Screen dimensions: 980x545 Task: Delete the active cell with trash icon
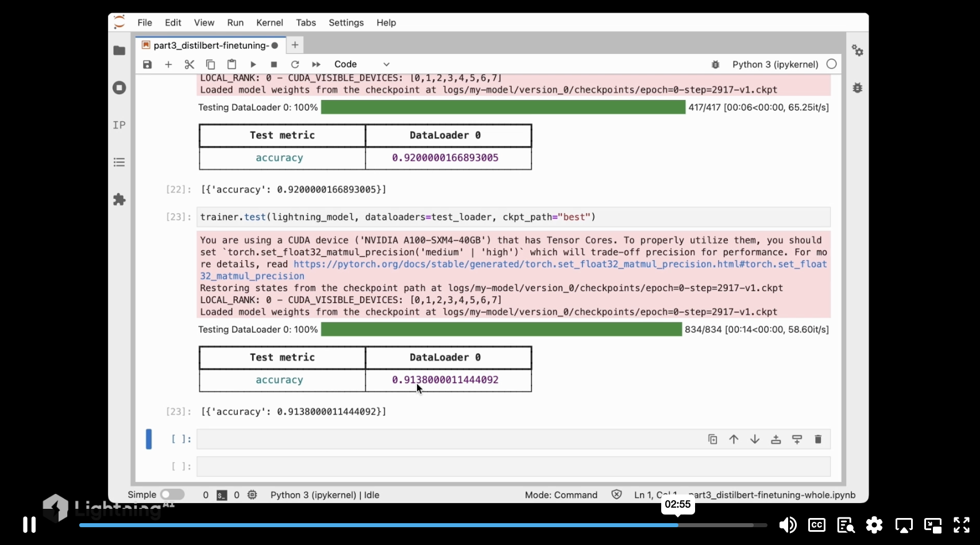point(818,439)
